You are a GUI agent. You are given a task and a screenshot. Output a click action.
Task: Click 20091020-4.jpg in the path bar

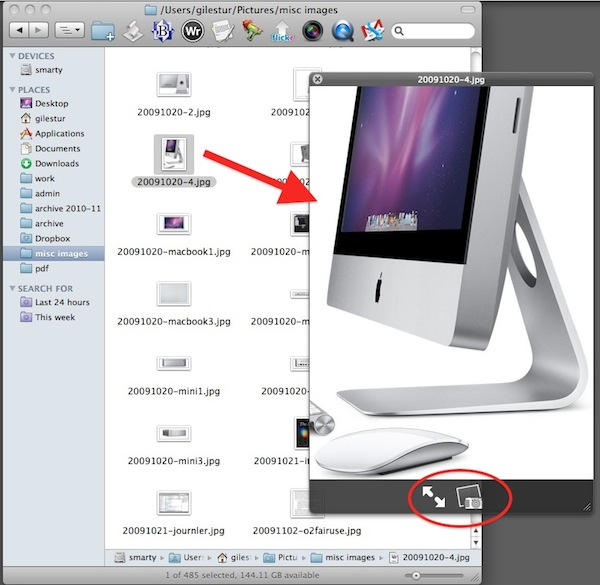[429, 557]
